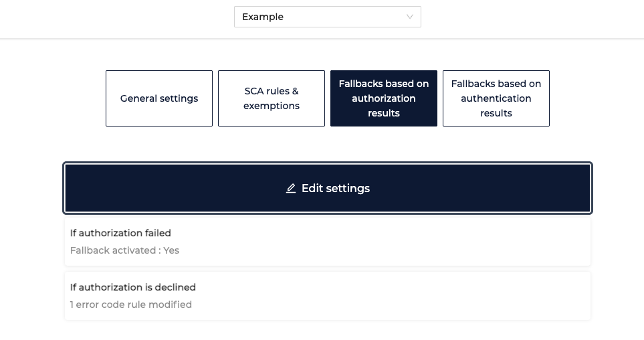Image resolution: width=644 pixels, height=340 pixels.
Task: Open the Example selector combo box
Action: (x=327, y=17)
